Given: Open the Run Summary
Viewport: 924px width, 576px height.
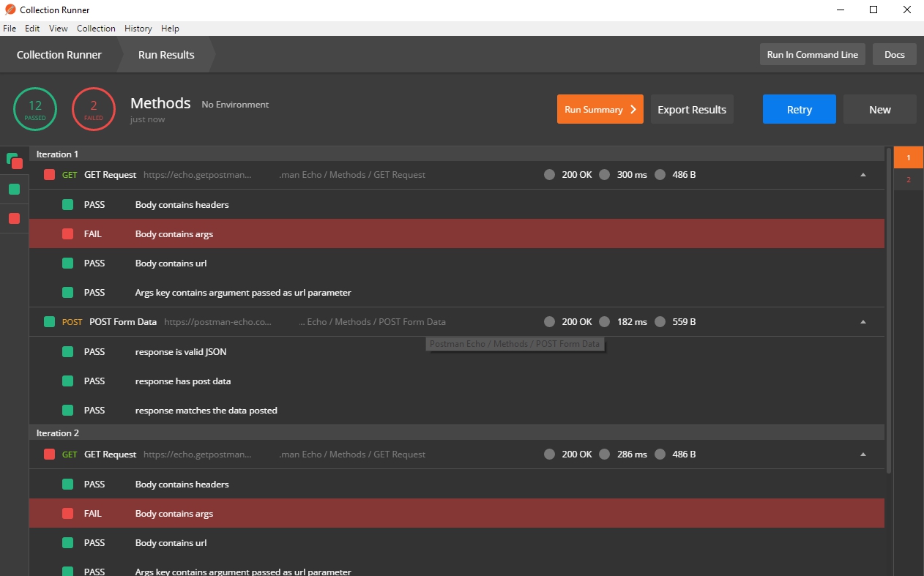Looking at the screenshot, I should tap(600, 109).
